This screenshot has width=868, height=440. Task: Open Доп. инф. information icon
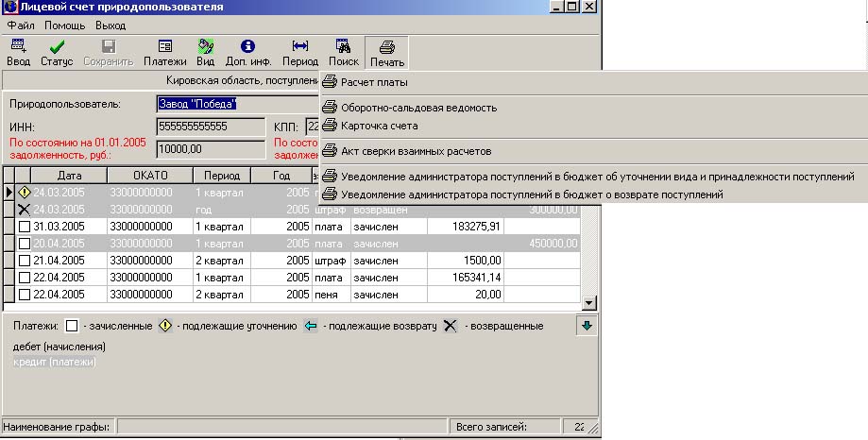(x=247, y=46)
